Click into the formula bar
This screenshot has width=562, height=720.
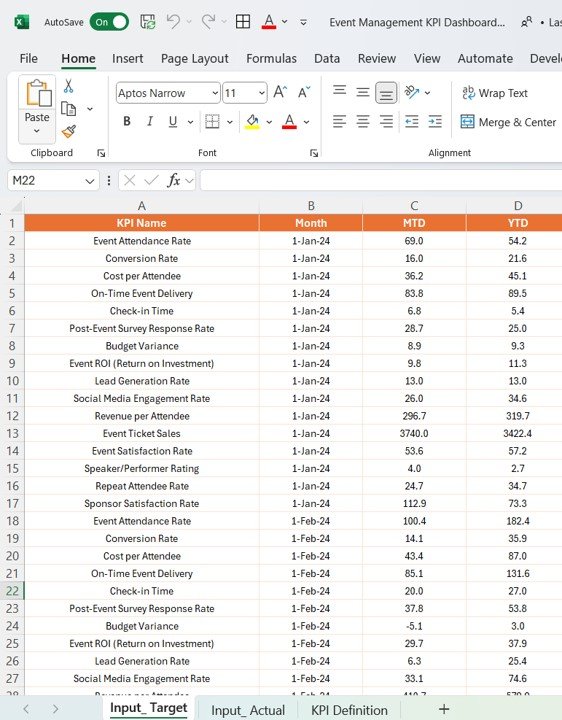tap(381, 180)
